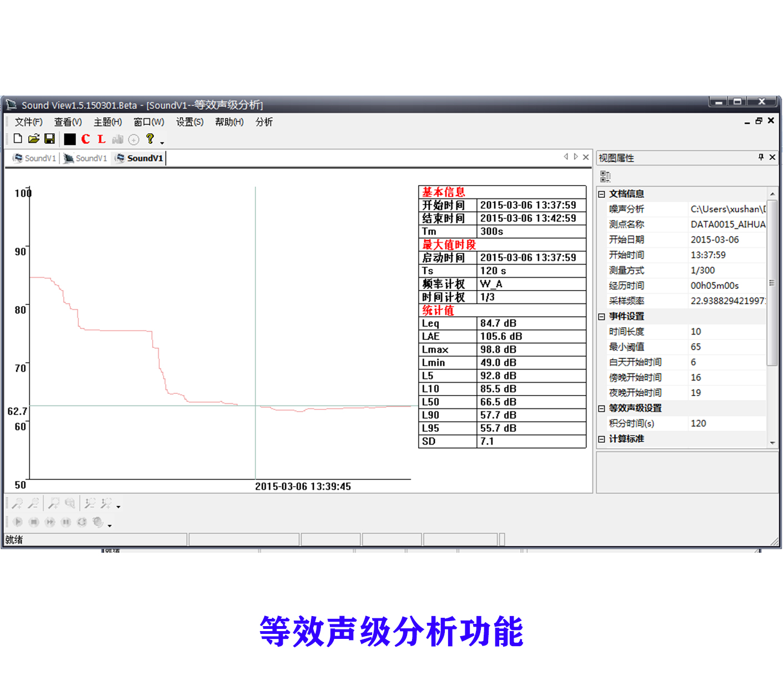Toggle the pin on 视图属性 panel
Image resolution: width=783 pixels, height=700 pixels.
pos(760,157)
